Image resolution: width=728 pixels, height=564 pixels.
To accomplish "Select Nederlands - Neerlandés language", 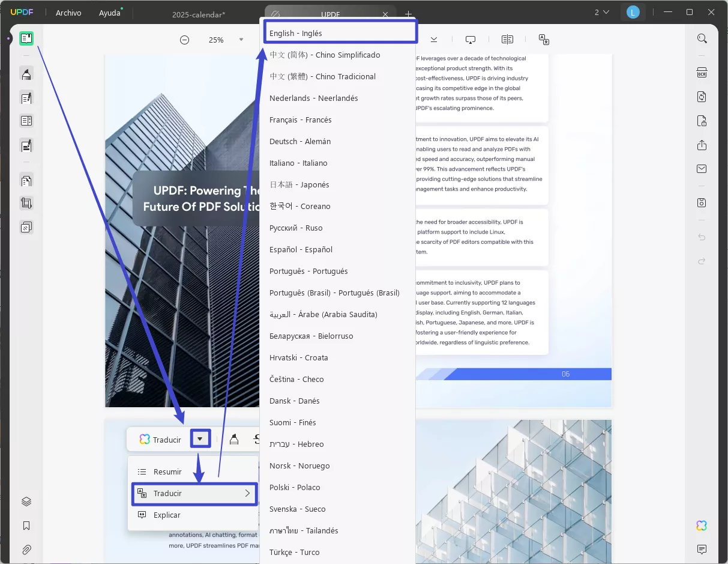I will tap(337, 98).
